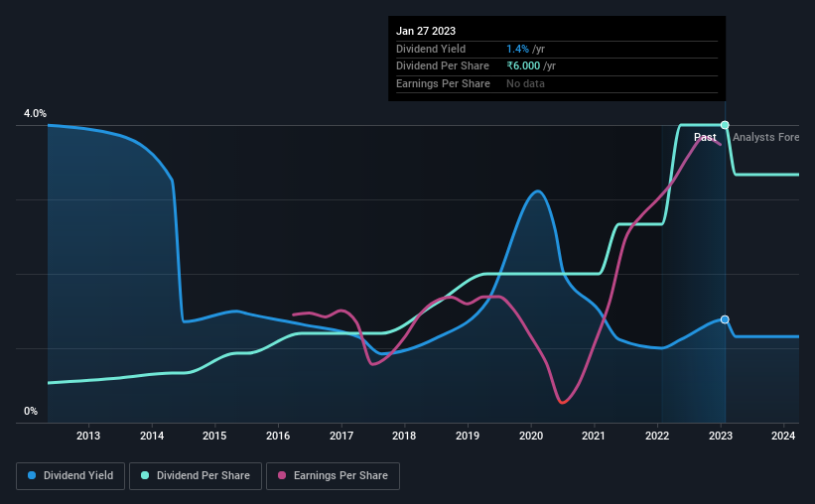Click the 2024 x-axis label

point(783,436)
